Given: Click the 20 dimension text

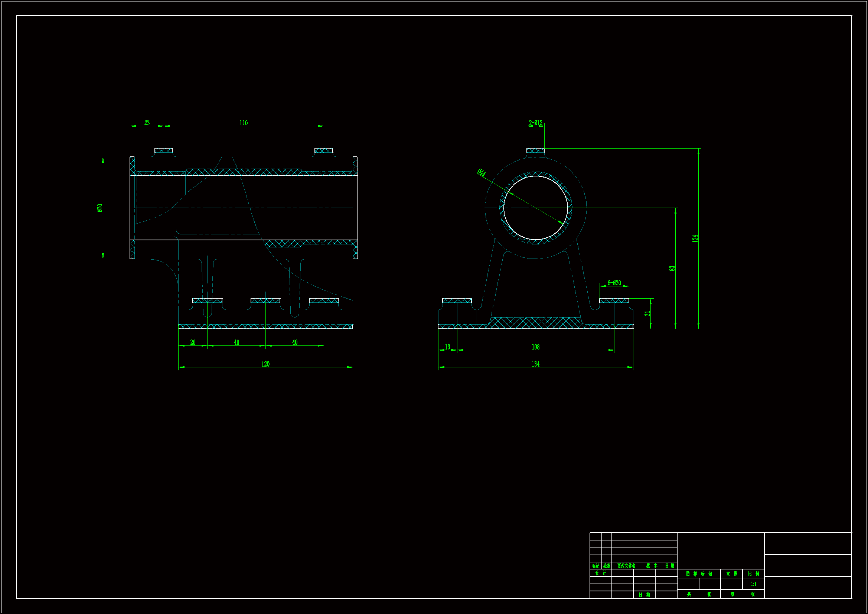Looking at the screenshot, I should coord(193,342).
